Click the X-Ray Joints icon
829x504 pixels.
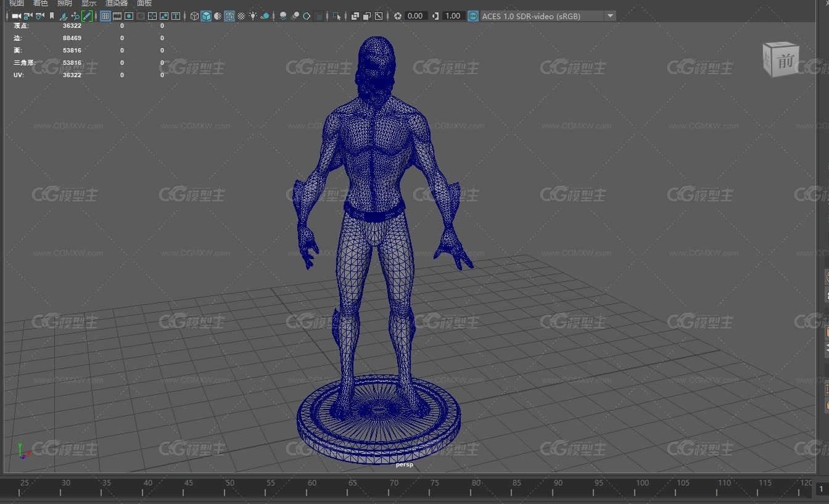[379, 16]
